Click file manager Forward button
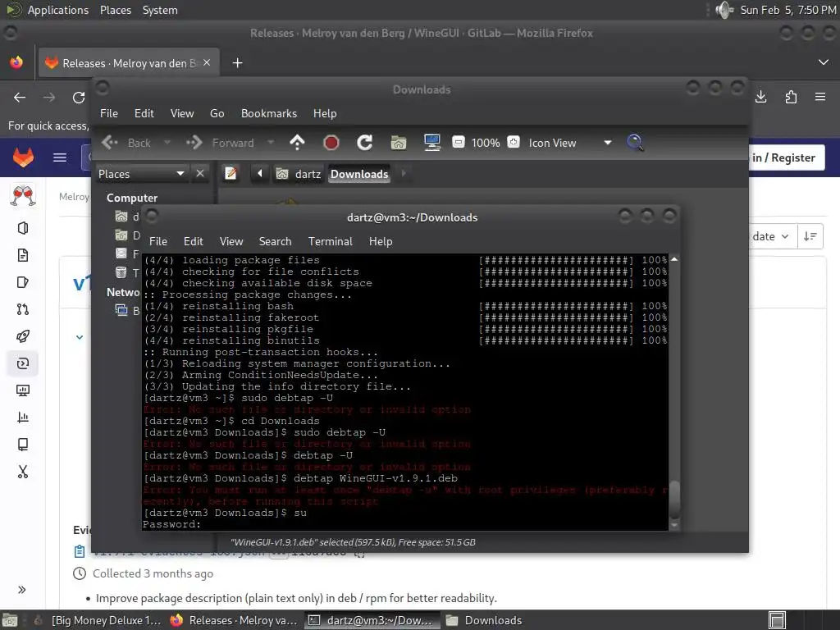The height and width of the screenshot is (630, 840). (x=220, y=143)
